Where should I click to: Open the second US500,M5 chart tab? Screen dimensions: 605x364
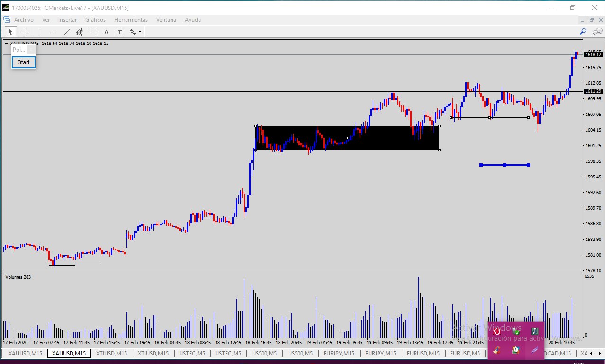pos(300,353)
